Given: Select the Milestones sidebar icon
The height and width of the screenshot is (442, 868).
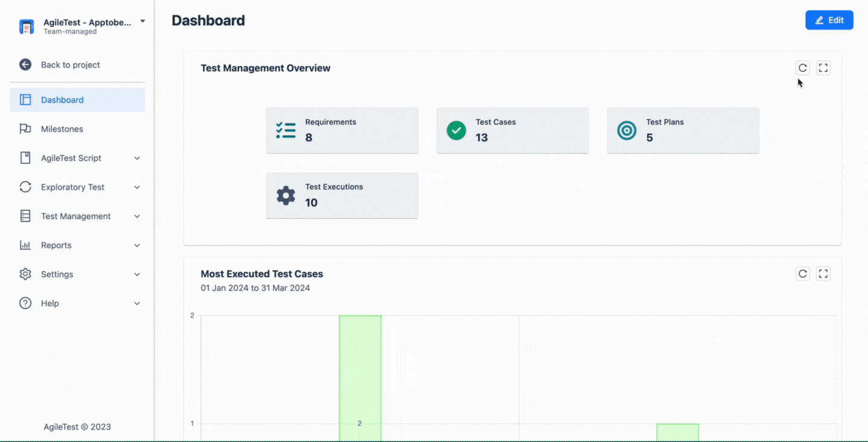Looking at the screenshot, I should pos(25,129).
